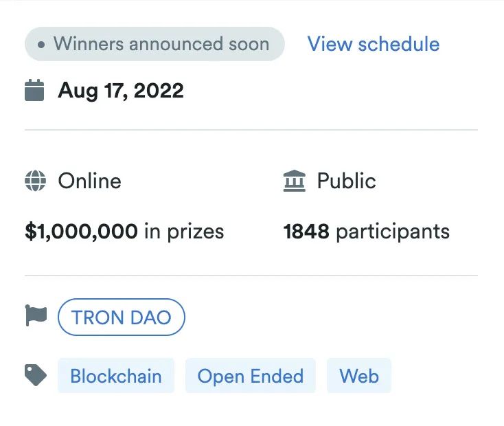Click the Public visibility label

pyautogui.click(x=346, y=181)
